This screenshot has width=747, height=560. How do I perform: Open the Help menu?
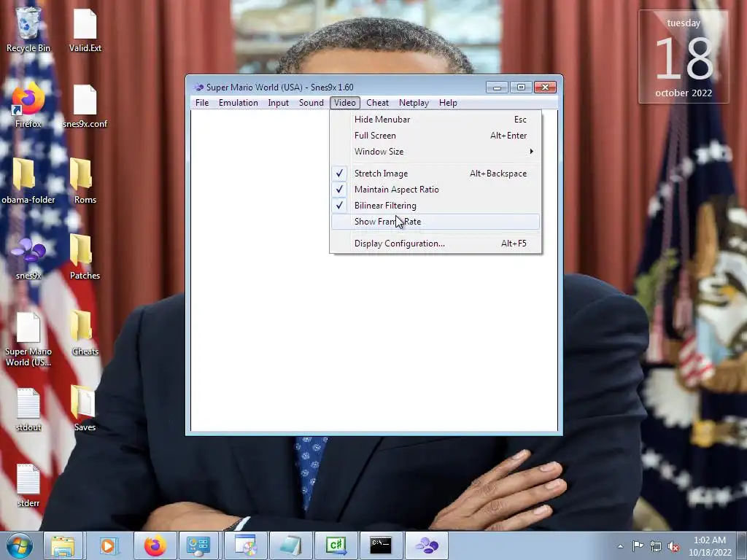point(448,103)
